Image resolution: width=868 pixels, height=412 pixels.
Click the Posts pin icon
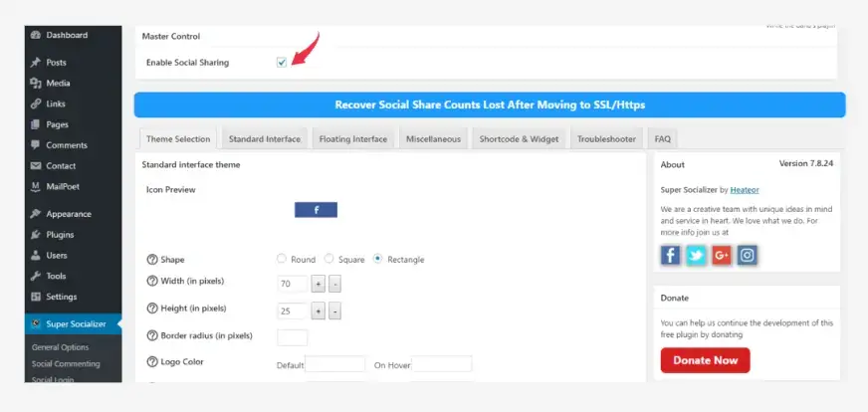click(x=36, y=63)
